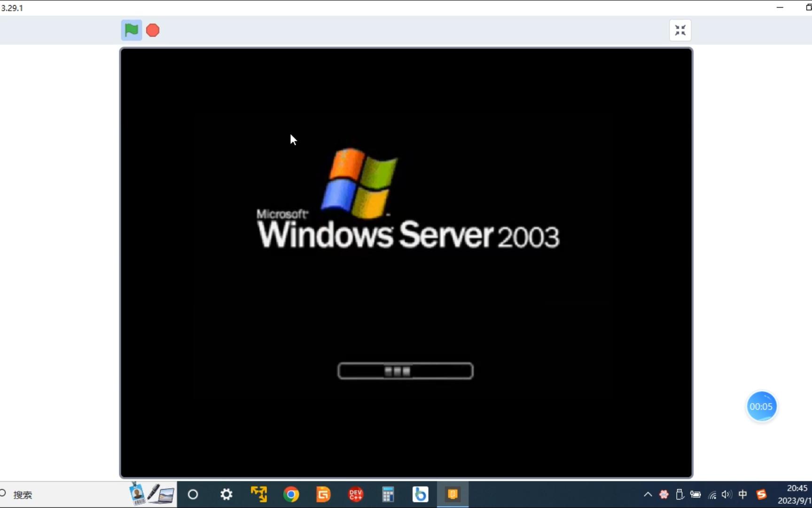The width and height of the screenshot is (812, 508).
Task: Open Settings gear from the taskbar
Action: [226, 494]
